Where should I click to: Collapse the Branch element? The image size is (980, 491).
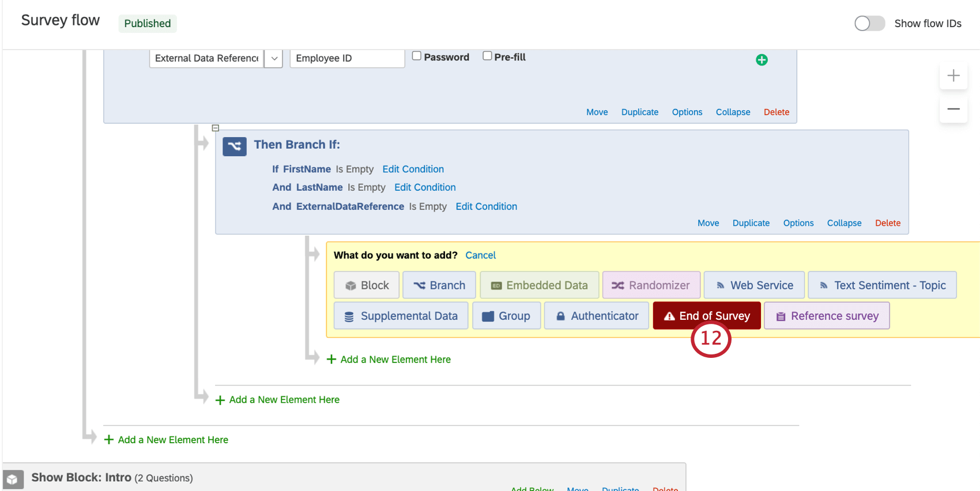845,223
